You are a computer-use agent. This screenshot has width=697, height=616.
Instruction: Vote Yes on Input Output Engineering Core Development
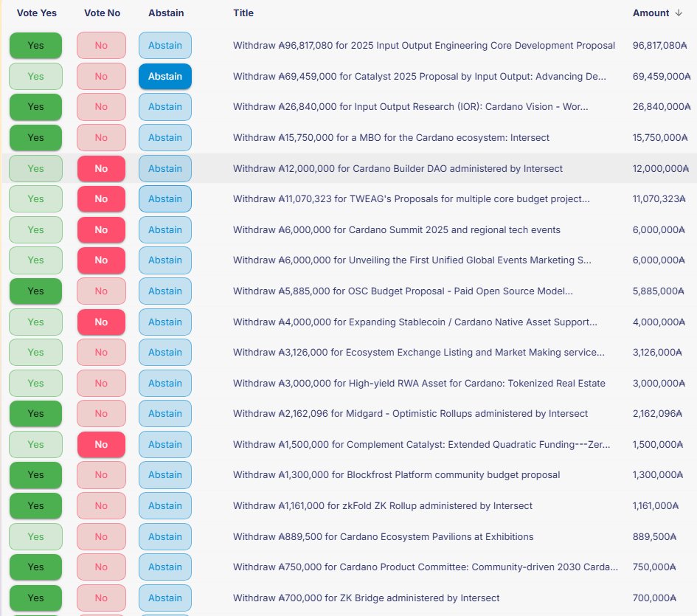35,45
